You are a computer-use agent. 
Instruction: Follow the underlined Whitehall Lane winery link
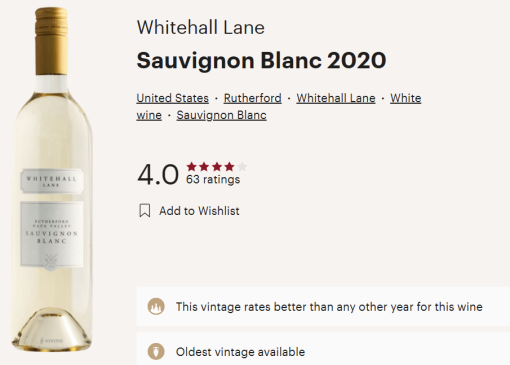pos(336,98)
